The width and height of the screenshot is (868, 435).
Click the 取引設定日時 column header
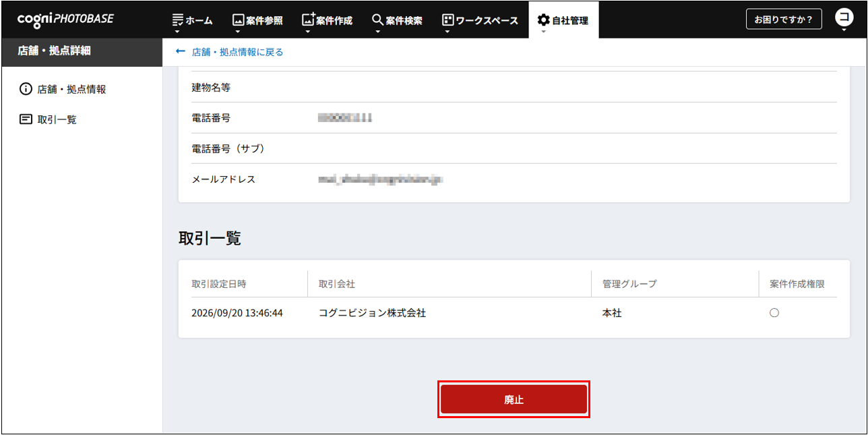pyautogui.click(x=219, y=284)
